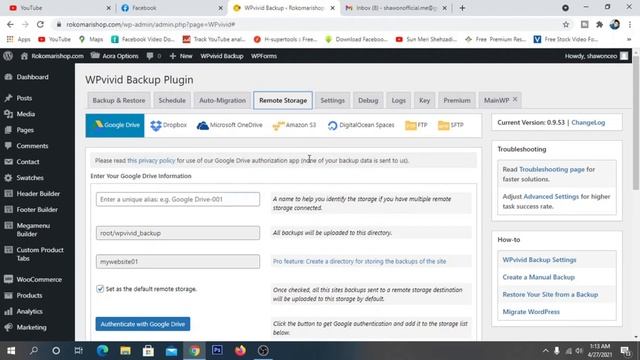Screen dimensions: 640x360
Task: Click the root/wpvivid_backup directory field
Action: click(x=178, y=233)
